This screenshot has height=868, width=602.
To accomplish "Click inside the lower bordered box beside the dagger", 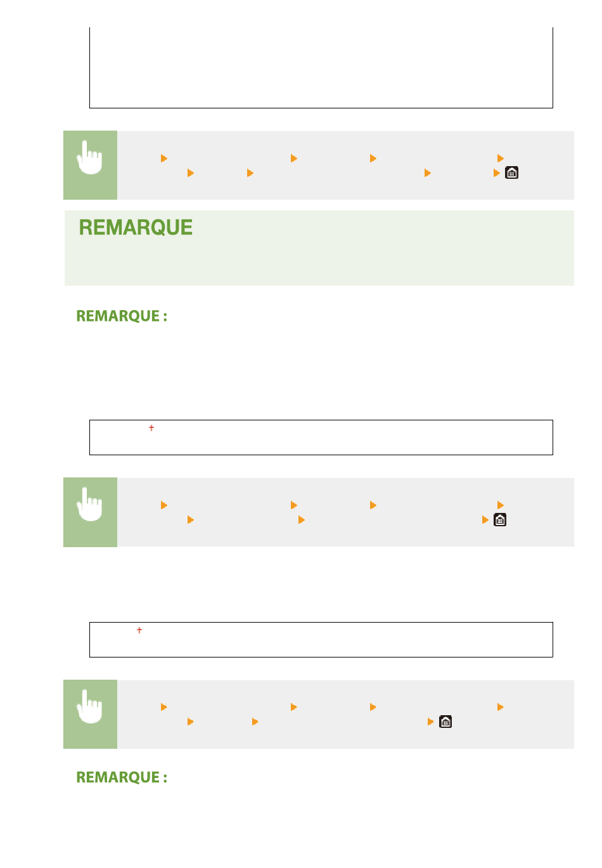I will [x=321, y=640].
